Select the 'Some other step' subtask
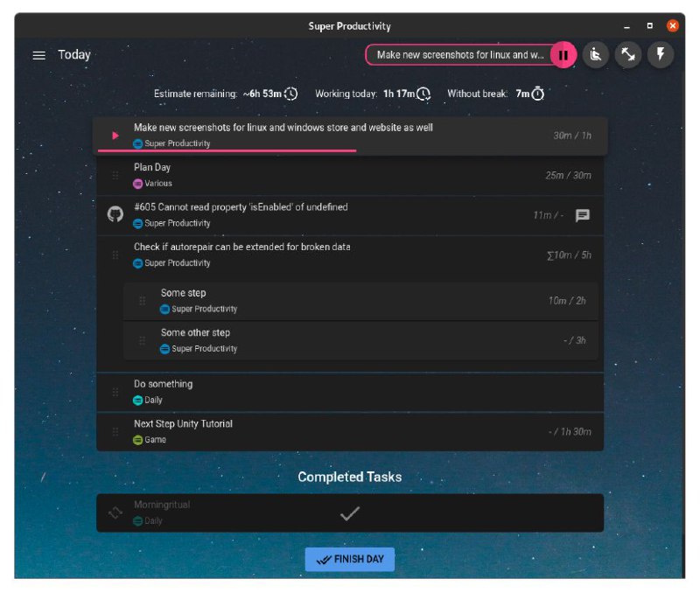Image resolution: width=700 pixels, height=593 pixels. [x=196, y=332]
